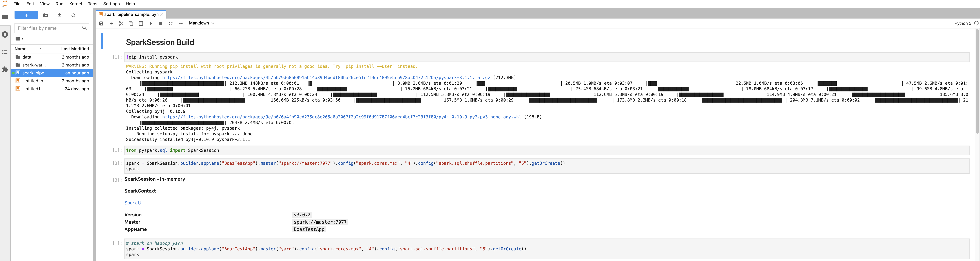Interrupt the kernel with stop icon
Screen dimensions: 980x261
161,24
